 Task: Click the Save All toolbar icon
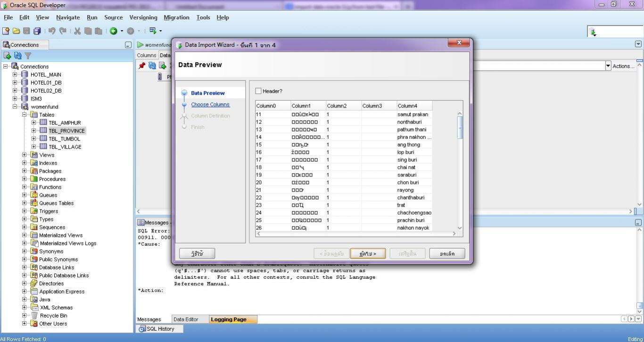pos(37,31)
